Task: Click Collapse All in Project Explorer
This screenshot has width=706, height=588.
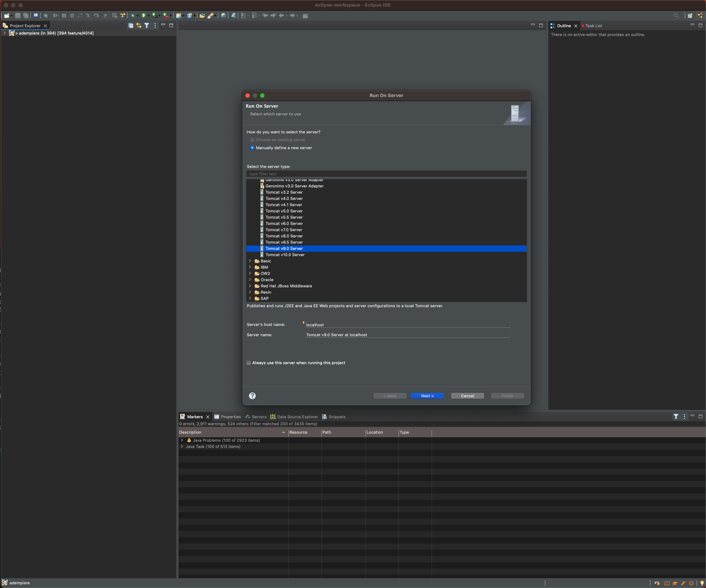Action: (131, 25)
